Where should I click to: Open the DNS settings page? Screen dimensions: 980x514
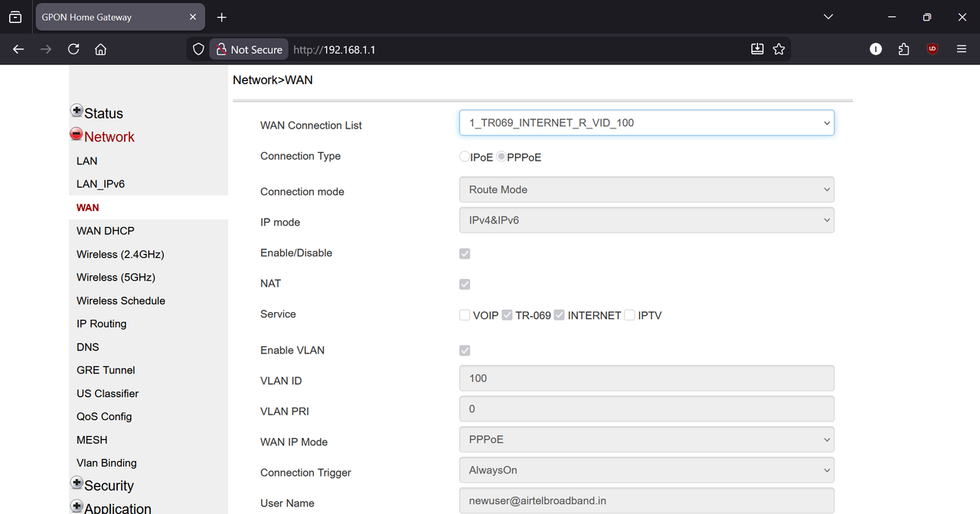point(88,346)
